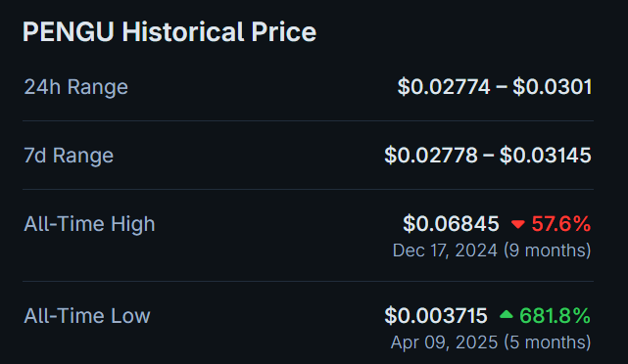Click the green up arrow icon
The image size is (628, 364).
click(x=507, y=314)
